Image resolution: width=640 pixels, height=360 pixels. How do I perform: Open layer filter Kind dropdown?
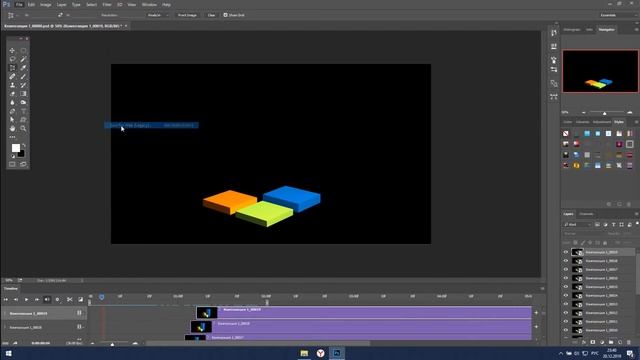577,224
